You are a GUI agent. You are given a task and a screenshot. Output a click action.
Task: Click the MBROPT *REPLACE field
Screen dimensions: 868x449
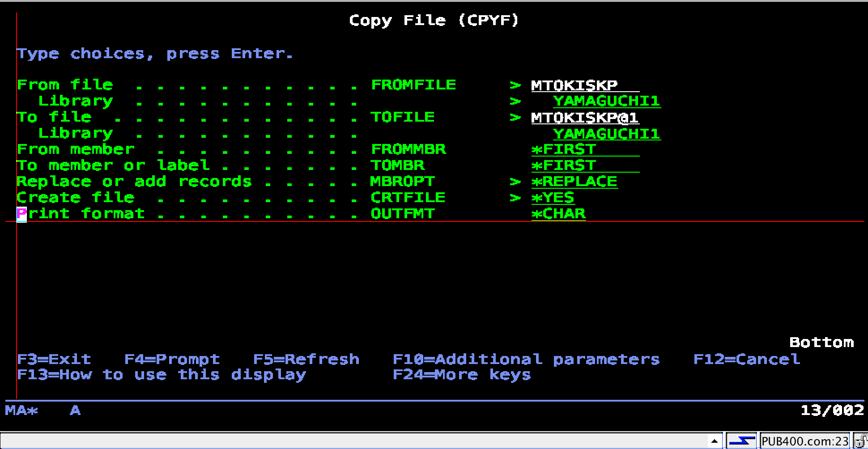(574, 182)
